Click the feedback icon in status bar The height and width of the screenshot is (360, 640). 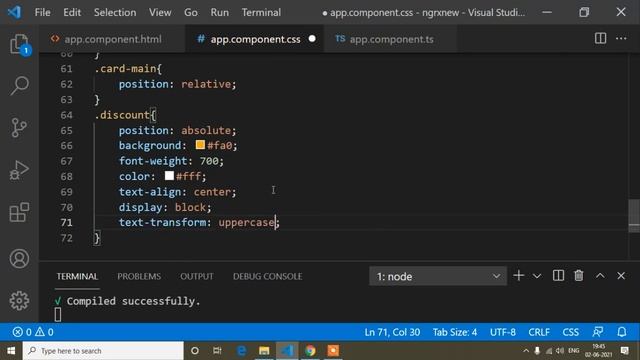point(598,332)
